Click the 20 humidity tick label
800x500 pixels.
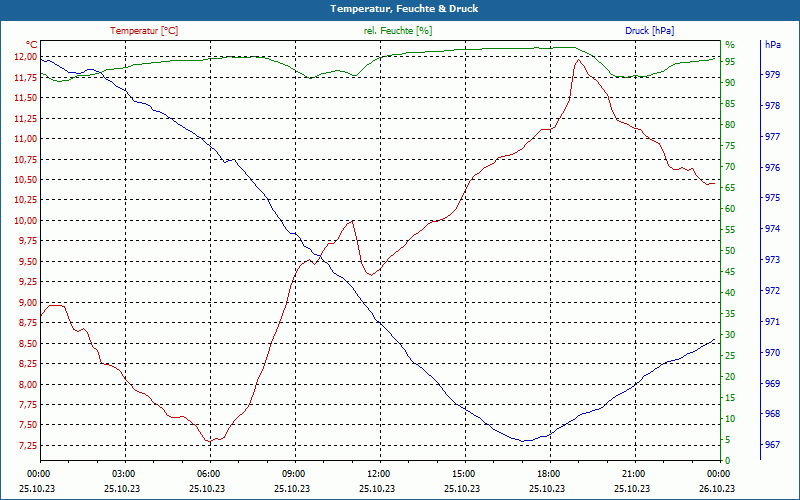pos(730,377)
